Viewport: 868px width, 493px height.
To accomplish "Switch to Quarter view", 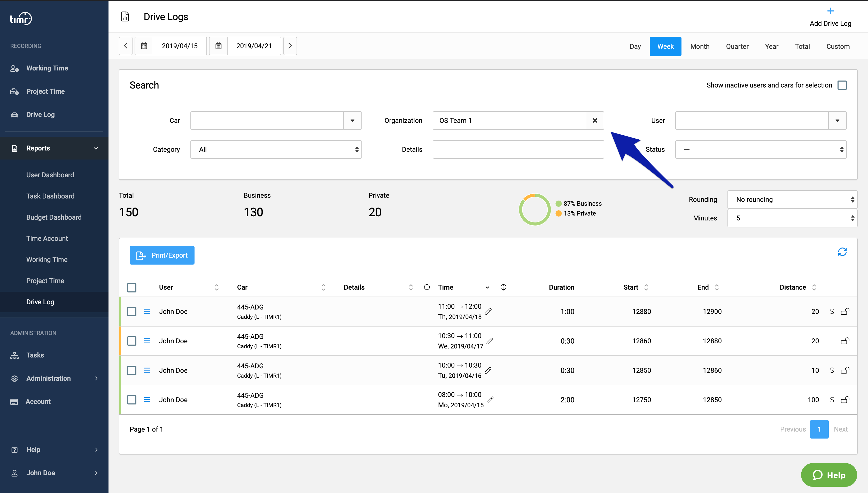I will 737,46.
